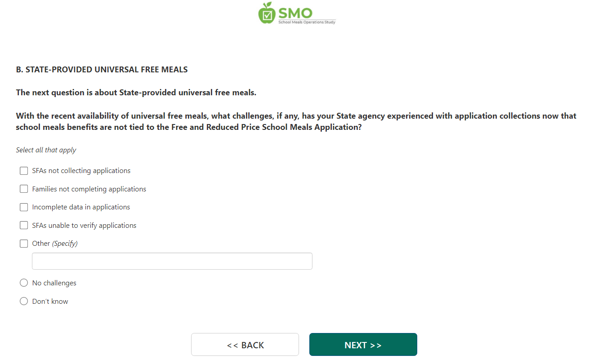
Task: Click the 'Families not completing applications' label text
Action: pos(89,189)
